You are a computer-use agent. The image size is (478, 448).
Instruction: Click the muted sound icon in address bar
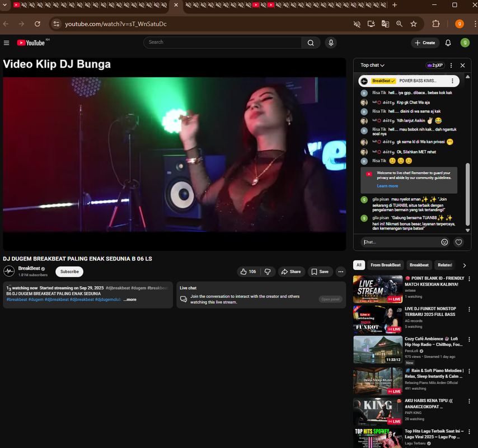click(x=357, y=24)
